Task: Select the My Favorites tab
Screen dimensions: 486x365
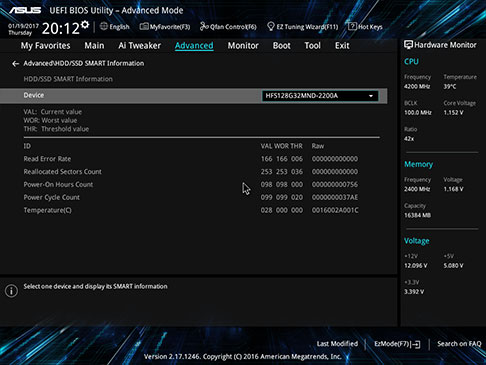Action: click(x=45, y=46)
